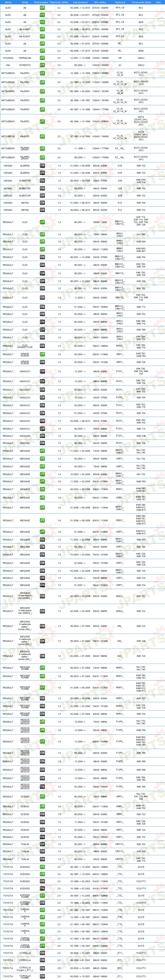Select the PB icon in the Audi A8 BSM row
Image resolution: width=165 pixels, height=980 pixels.
(42, 51)
